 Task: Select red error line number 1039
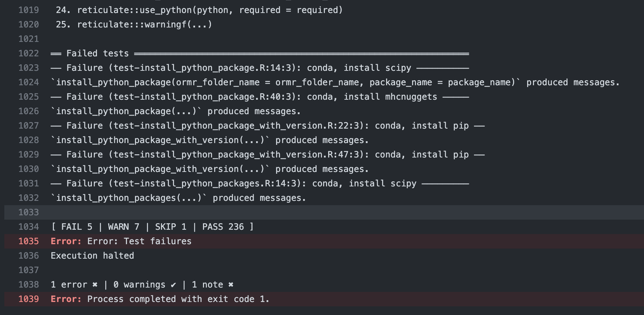click(x=29, y=299)
